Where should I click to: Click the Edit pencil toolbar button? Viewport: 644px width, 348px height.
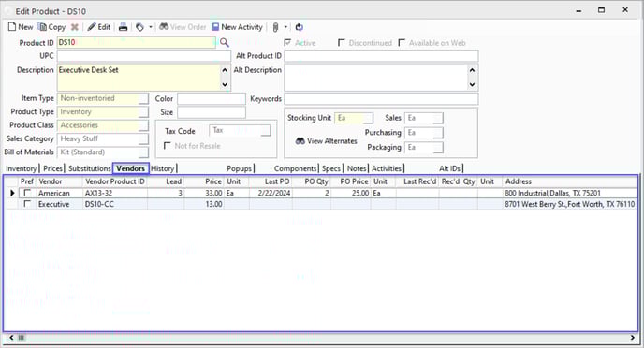click(98, 27)
